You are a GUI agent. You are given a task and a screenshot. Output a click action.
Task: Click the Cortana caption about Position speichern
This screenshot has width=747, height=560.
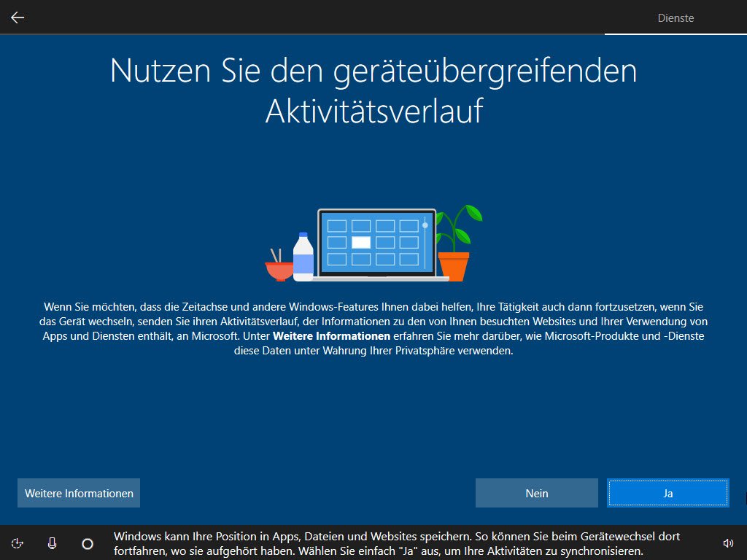pos(396,543)
